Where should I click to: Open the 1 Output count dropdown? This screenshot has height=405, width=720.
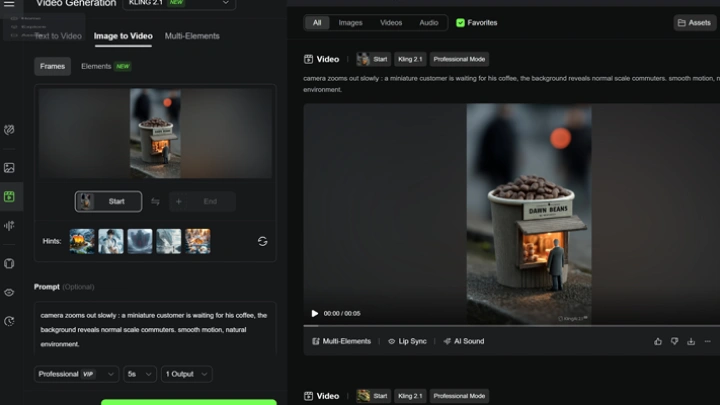click(x=186, y=374)
